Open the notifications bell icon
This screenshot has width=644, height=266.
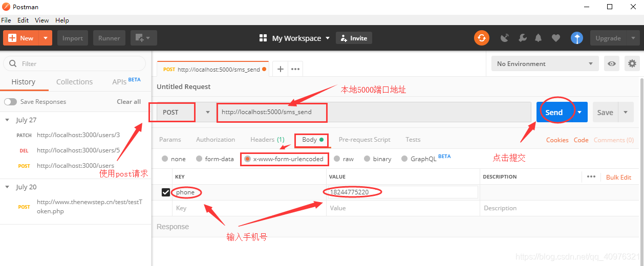(539, 38)
